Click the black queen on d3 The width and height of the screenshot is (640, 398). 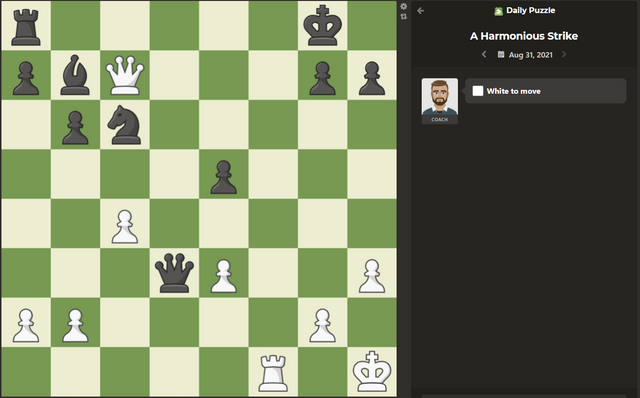174,273
